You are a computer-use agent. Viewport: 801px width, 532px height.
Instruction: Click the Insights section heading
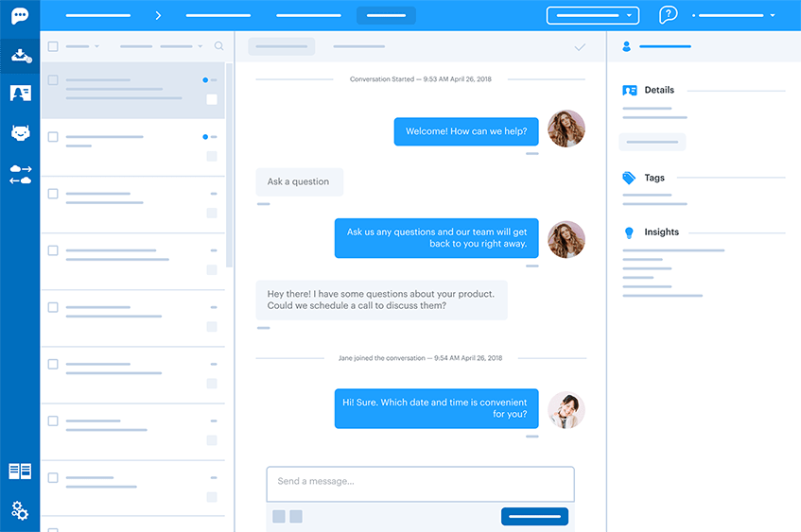(662, 232)
